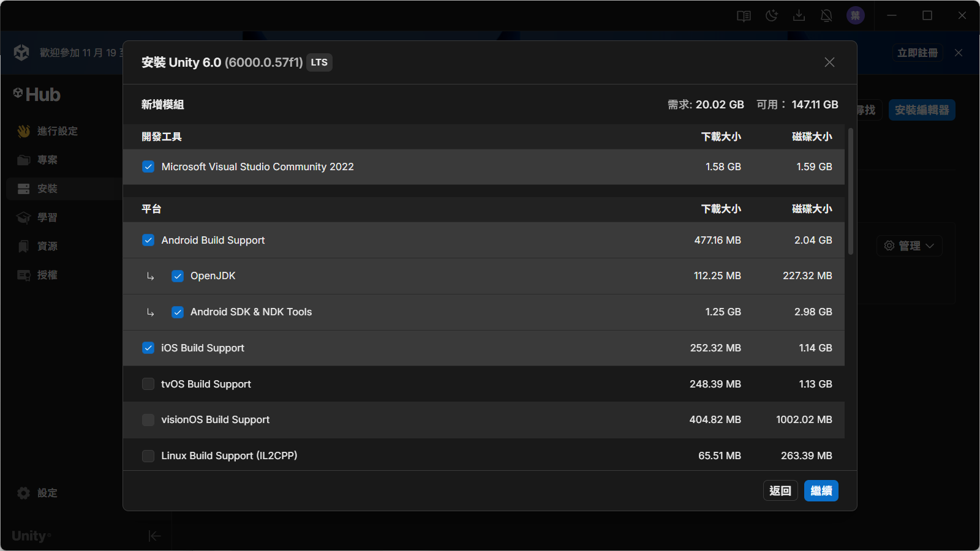Click the 1002.02 MB disk size

click(x=804, y=420)
